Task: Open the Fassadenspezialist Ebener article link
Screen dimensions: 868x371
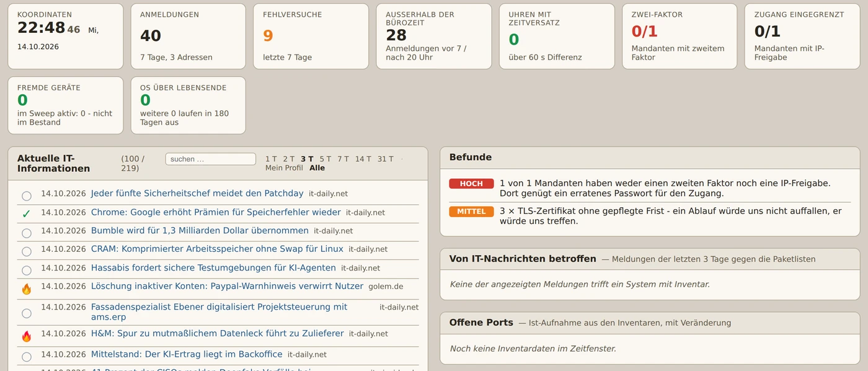Action: tap(219, 312)
